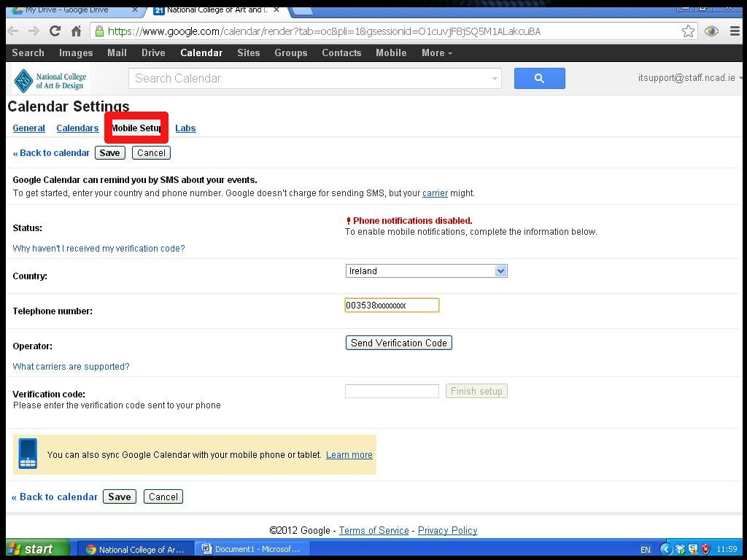The width and height of the screenshot is (747, 560).
Task: Click Back to calendar under the settings tabs
Action: coord(52,153)
